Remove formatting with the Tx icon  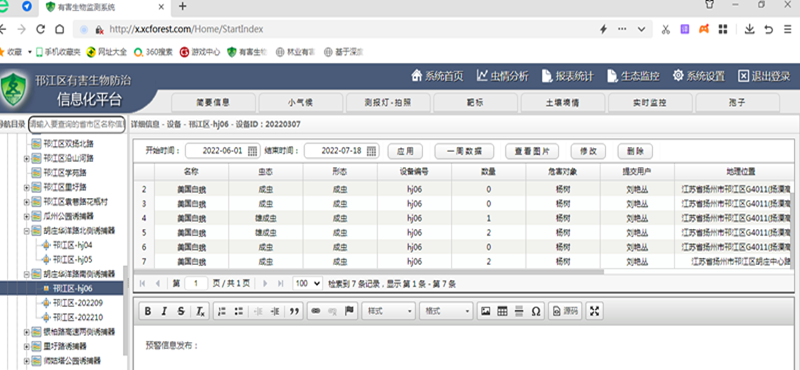(x=199, y=311)
